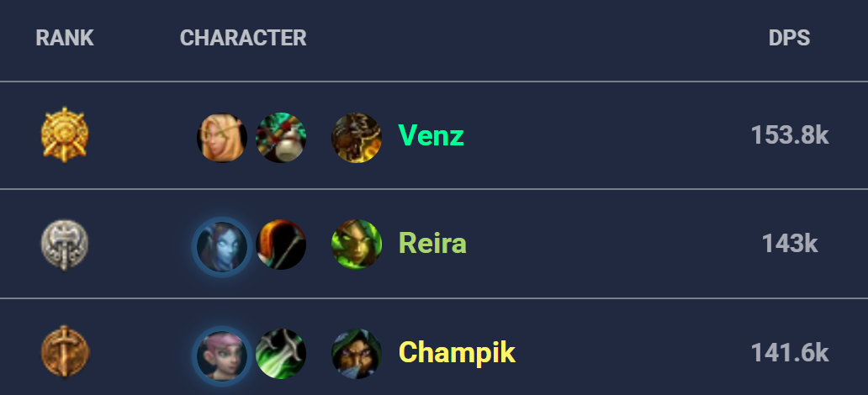The image size is (868, 395).
Task: Open the Venz character profile link
Action: tap(431, 135)
